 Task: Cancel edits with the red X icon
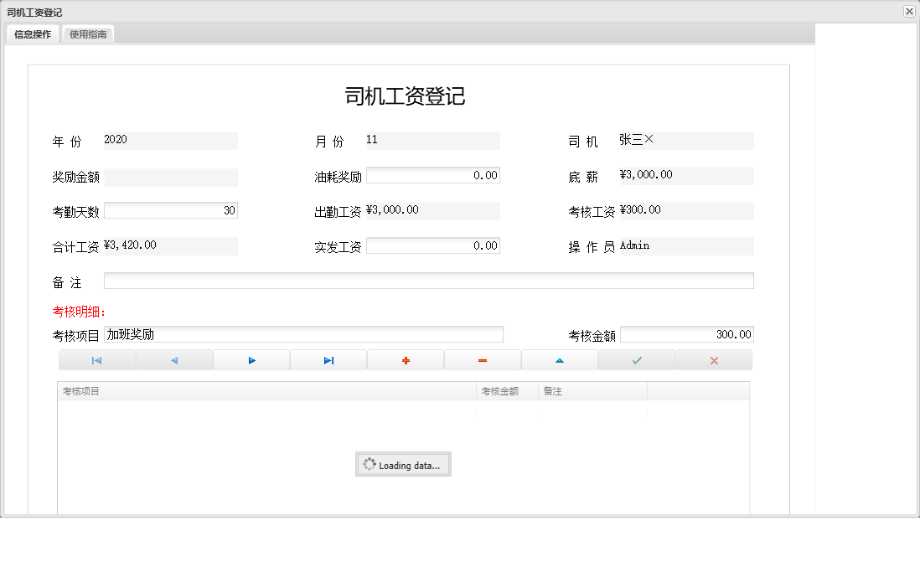point(713,359)
